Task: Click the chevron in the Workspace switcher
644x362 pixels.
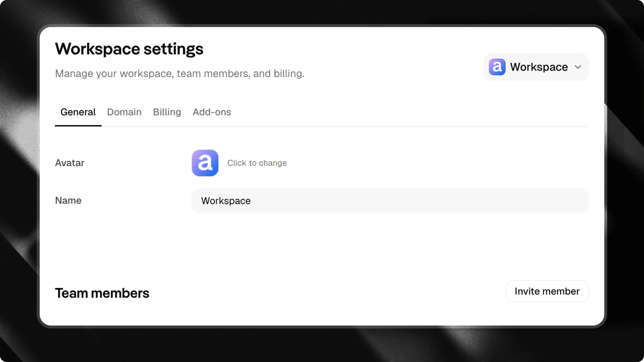Action: click(x=578, y=67)
